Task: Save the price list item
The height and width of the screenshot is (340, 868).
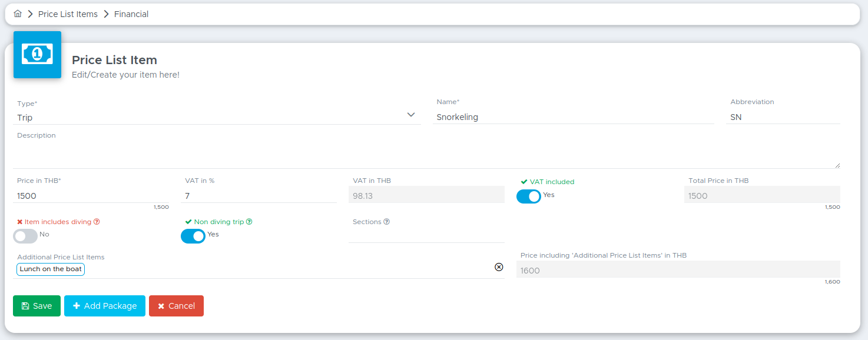Action: [37, 306]
